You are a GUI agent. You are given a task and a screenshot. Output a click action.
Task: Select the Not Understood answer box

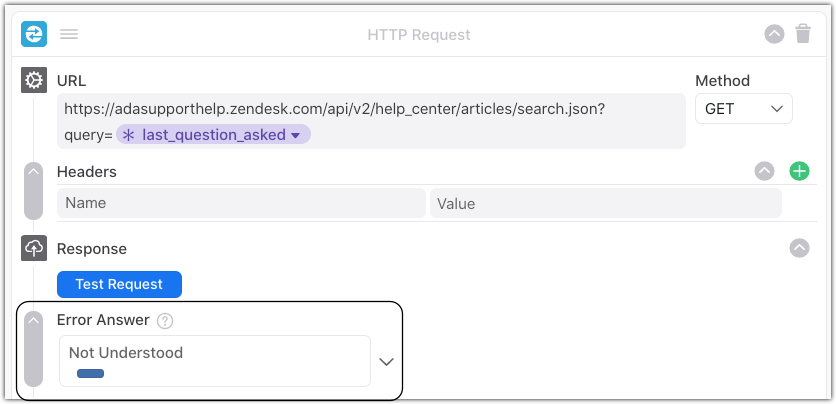pyautogui.click(x=215, y=361)
